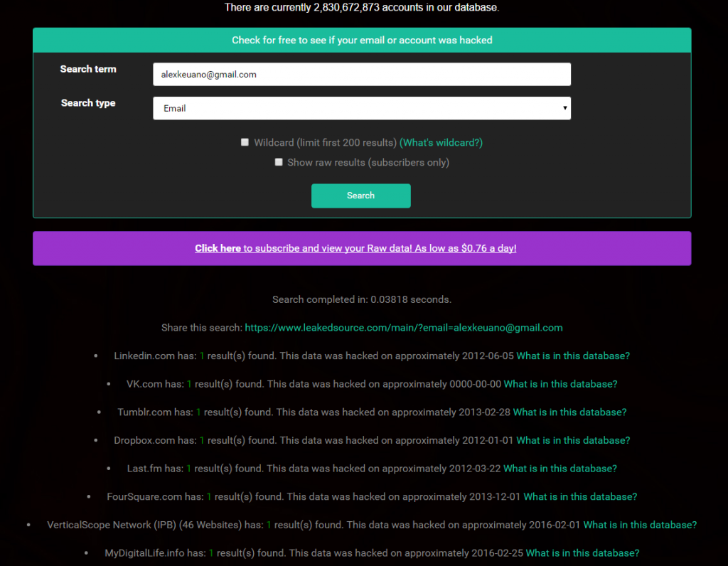Viewport: 728px width, 566px height.
Task: Open the What's wildcard? link
Action: pos(441,142)
